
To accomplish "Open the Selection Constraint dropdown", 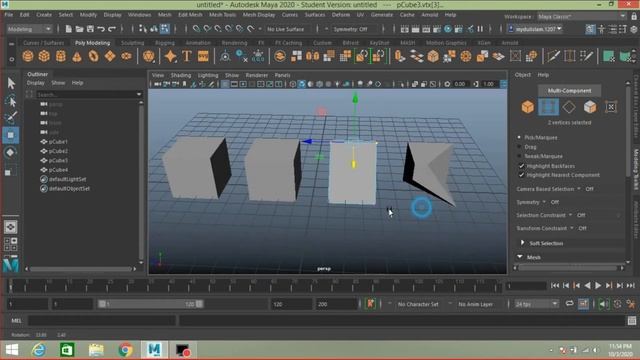I will tap(570, 215).
